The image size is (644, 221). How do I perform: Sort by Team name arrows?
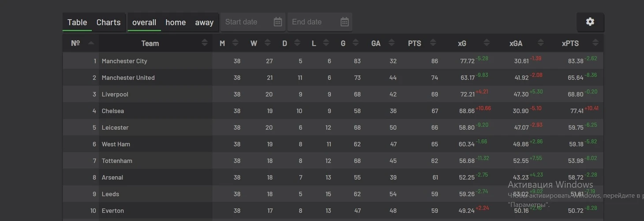(204, 43)
